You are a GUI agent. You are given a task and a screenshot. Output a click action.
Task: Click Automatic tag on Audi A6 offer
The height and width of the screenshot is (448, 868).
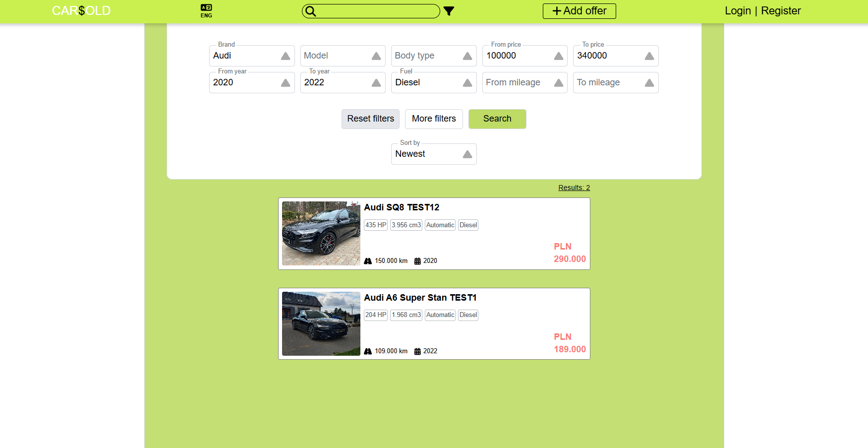click(x=440, y=315)
